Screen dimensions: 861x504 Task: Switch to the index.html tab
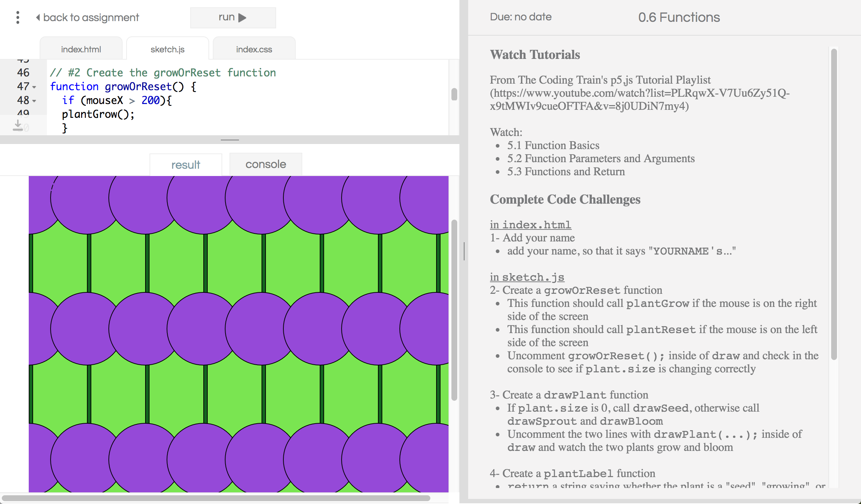pos(81,49)
